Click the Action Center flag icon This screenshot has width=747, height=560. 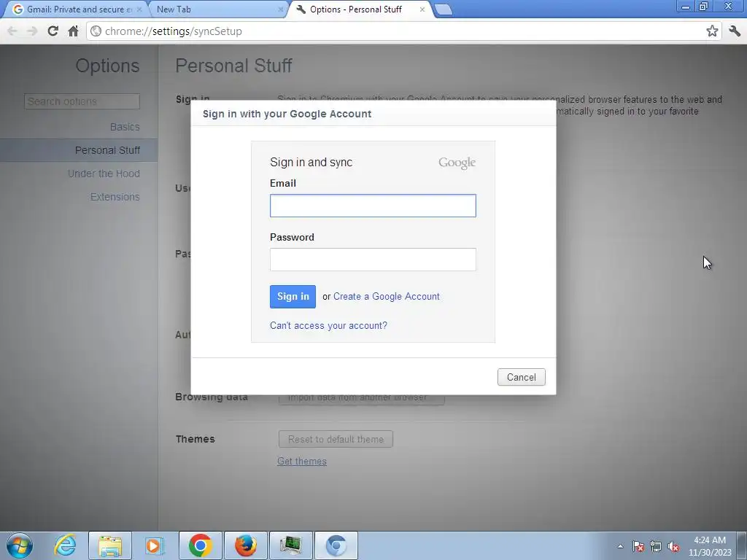coord(638,546)
